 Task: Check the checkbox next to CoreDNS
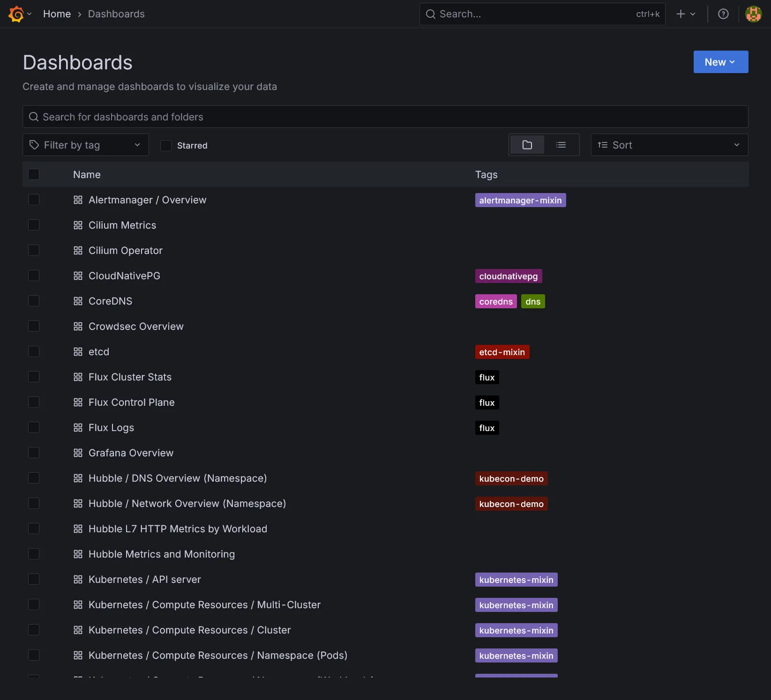tap(33, 301)
